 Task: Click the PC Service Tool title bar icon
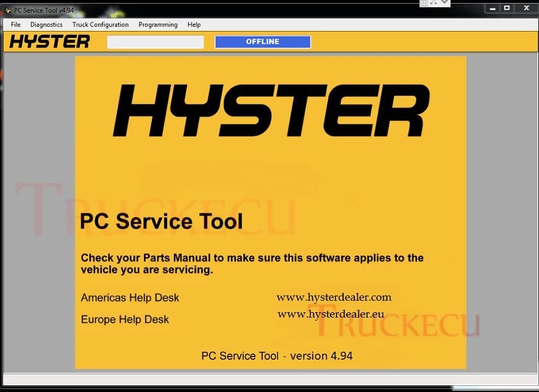8,10
